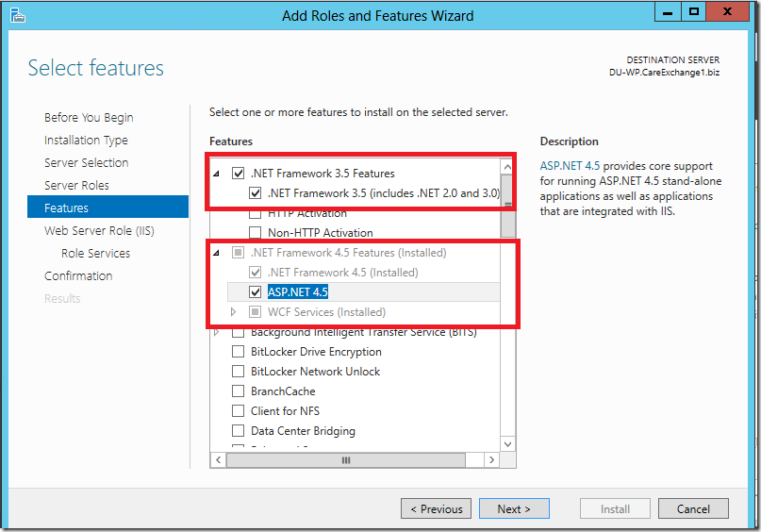Click the Previous button

(436, 508)
